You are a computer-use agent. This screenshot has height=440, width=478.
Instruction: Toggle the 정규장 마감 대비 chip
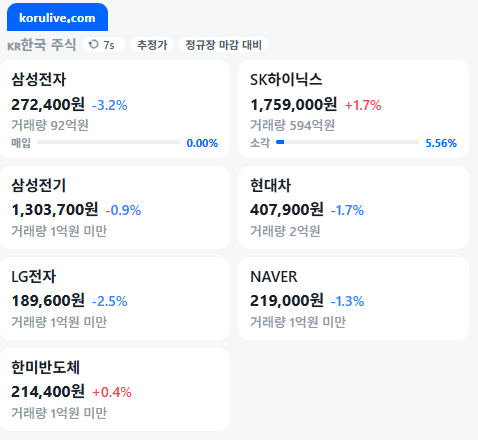pos(223,45)
